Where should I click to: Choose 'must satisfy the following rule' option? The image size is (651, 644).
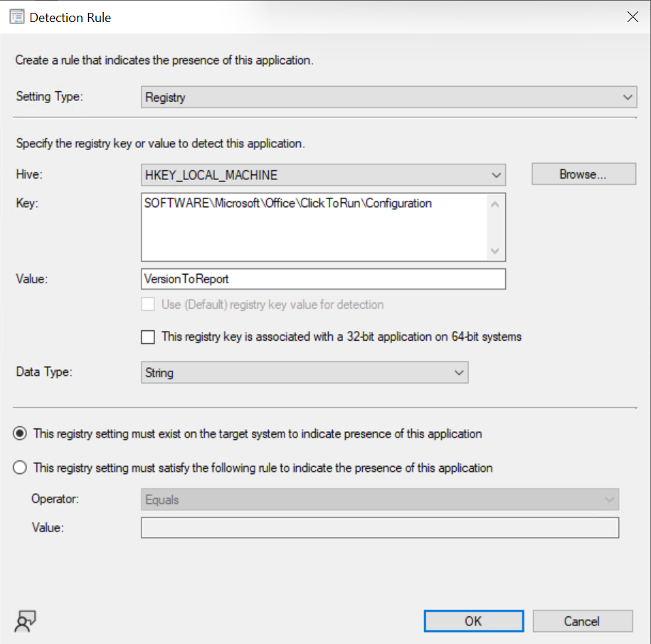click(20, 468)
